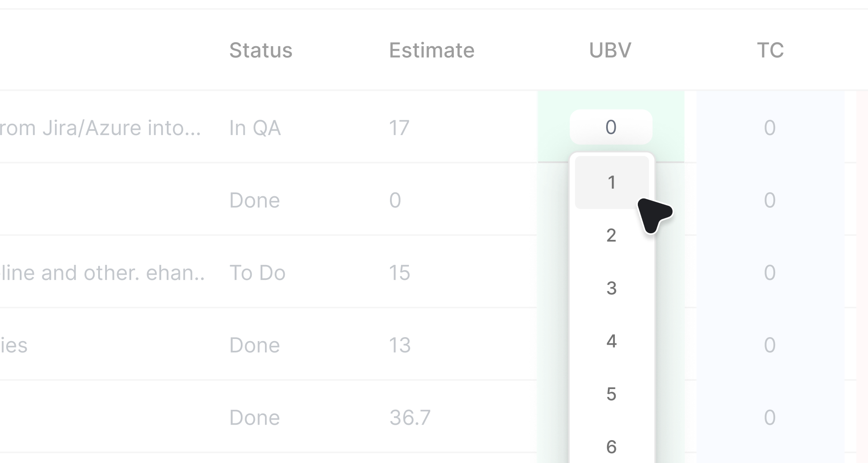This screenshot has width=868, height=463.
Task: Click the UBV dropdown showing 0
Action: pos(611,127)
